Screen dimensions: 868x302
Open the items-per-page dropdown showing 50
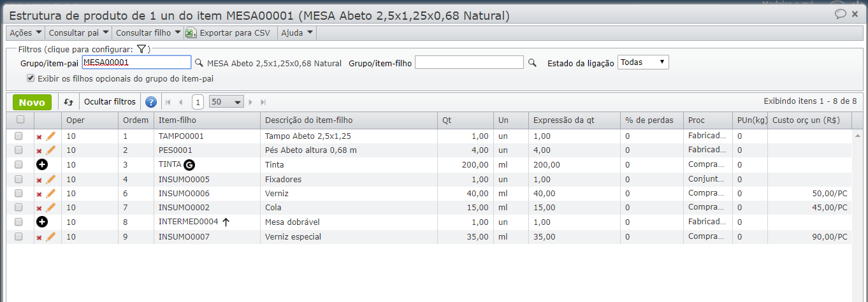[227, 102]
